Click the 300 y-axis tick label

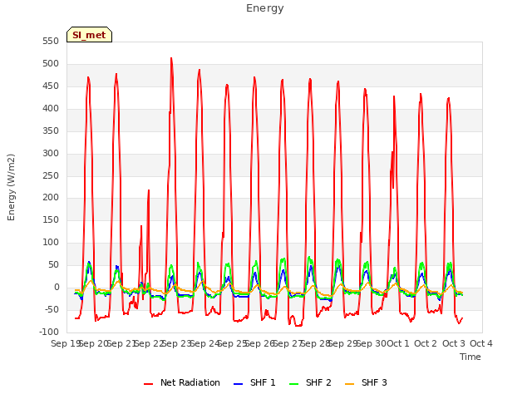pos(51,153)
